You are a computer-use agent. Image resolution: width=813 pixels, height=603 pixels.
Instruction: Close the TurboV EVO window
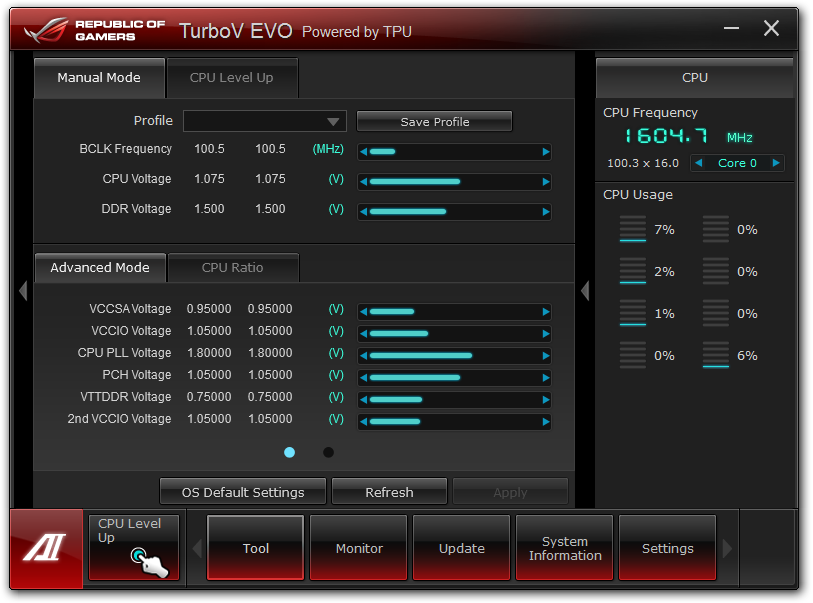click(772, 28)
